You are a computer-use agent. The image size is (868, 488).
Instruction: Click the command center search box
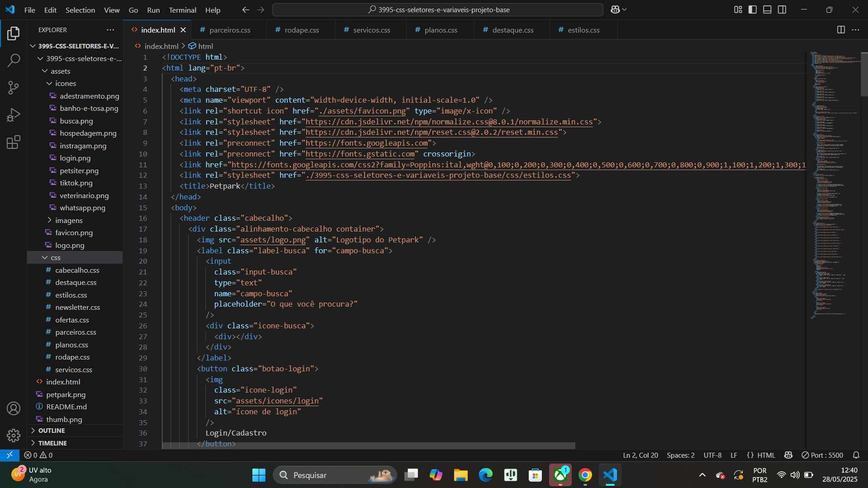coord(437,9)
